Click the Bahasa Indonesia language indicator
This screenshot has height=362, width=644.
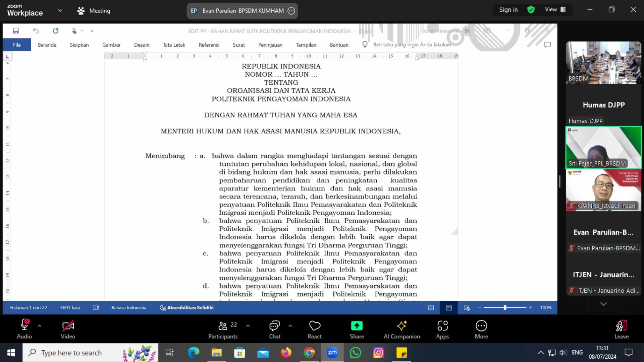pyautogui.click(x=129, y=307)
